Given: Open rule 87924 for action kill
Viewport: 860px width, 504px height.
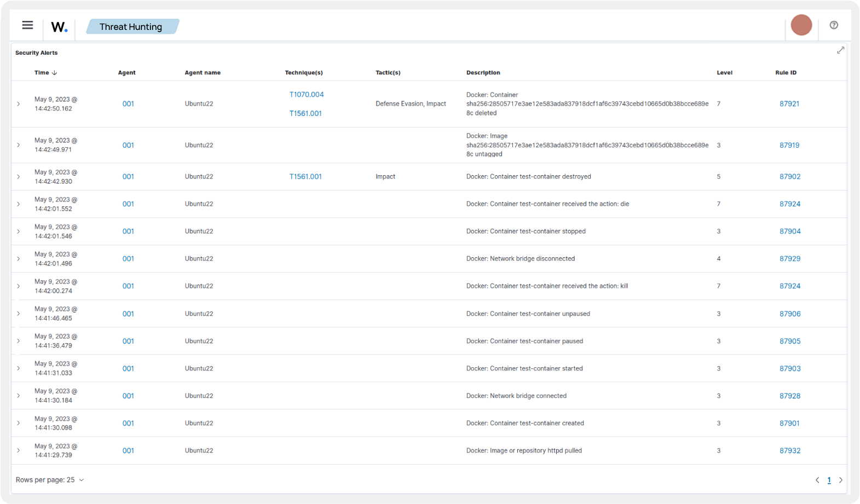Looking at the screenshot, I should 790,286.
